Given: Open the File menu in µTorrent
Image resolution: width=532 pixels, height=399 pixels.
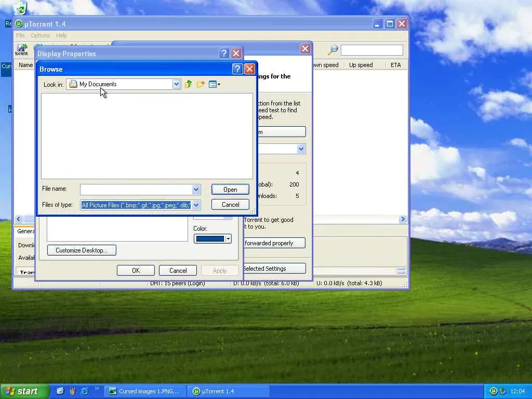Looking at the screenshot, I should coord(20,35).
